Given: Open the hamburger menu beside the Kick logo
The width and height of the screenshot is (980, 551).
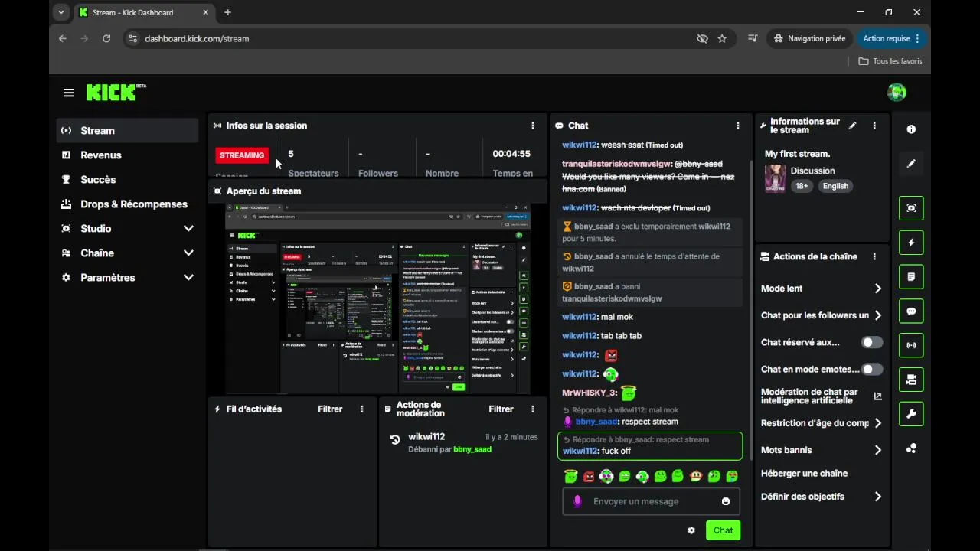Looking at the screenshot, I should pyautogui.click(x=68, y=93).
